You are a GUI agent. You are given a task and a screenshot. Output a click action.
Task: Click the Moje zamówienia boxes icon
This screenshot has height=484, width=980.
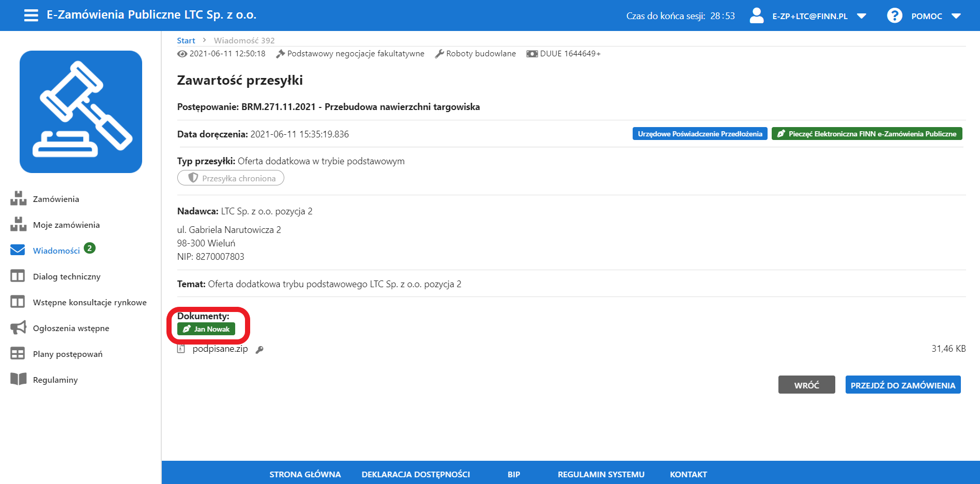point(18,224)
